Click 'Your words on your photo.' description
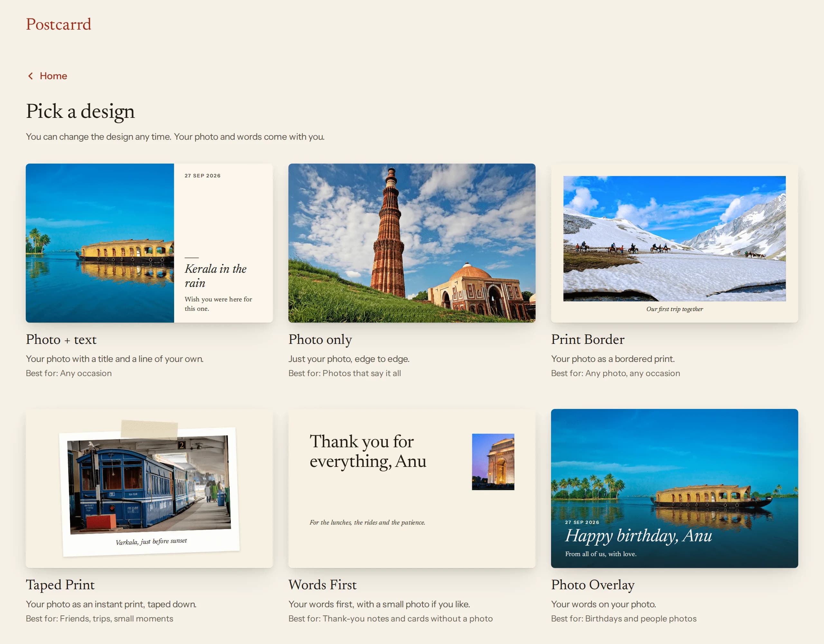 603,604
